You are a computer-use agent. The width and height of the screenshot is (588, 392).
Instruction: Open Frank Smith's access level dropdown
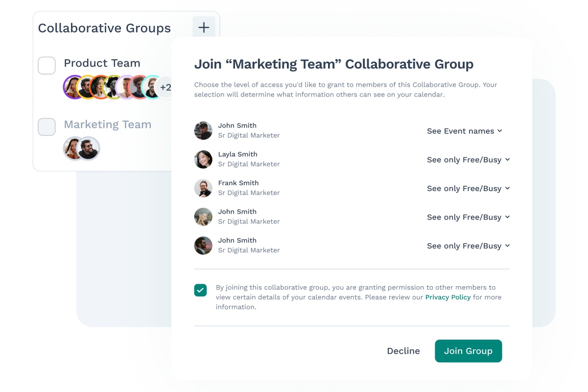(x=469, y=188)
